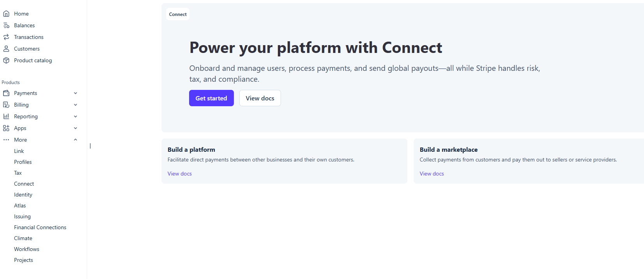Click the More three-dots icon
Image resolution: width=644 pixels, height=279 pixels.
[x=6, y=140]
